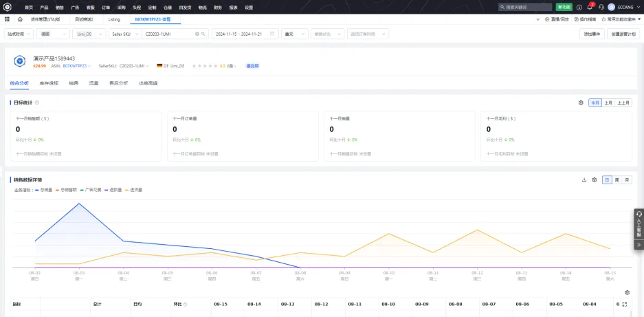Open the 销售状态 dropdown
This screenshot has width=644, height=317.
point(327,34)
